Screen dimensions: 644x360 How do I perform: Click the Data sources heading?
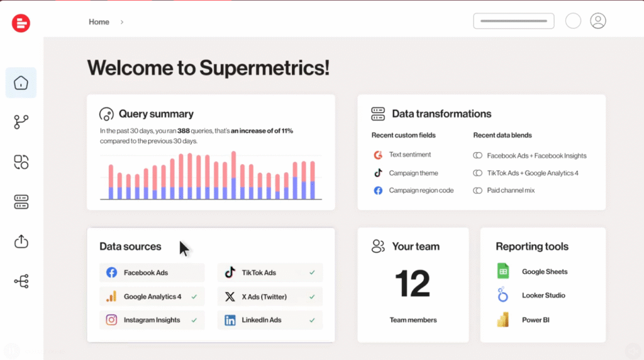point(130,246)
